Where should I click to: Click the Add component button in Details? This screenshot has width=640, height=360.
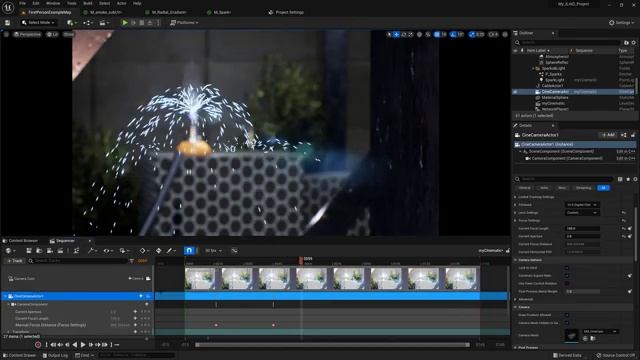tap(608, 135)
